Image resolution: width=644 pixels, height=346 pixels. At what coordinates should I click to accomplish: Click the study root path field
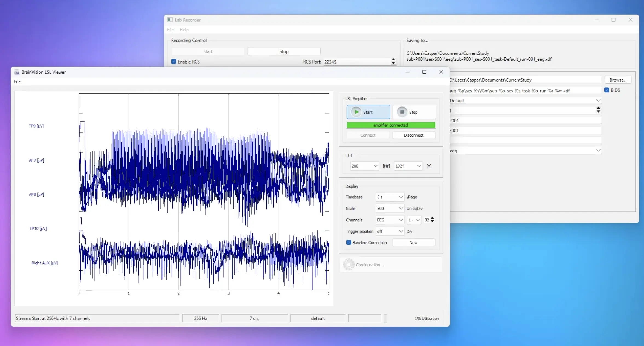[525, 80]
